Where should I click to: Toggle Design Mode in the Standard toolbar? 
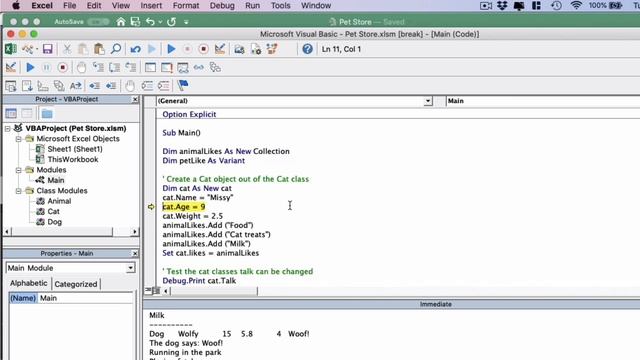point(220,49)
